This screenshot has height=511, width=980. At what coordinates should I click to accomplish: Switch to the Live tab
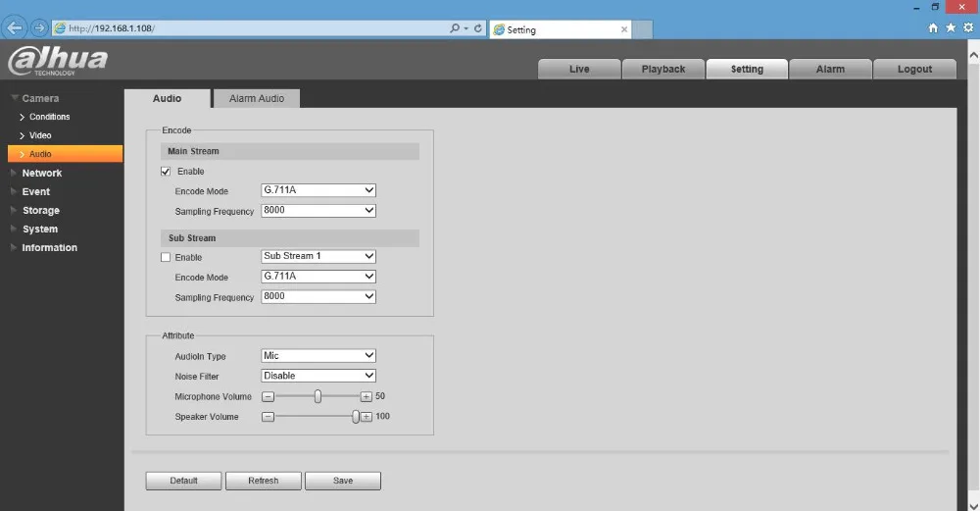(579, 69)
